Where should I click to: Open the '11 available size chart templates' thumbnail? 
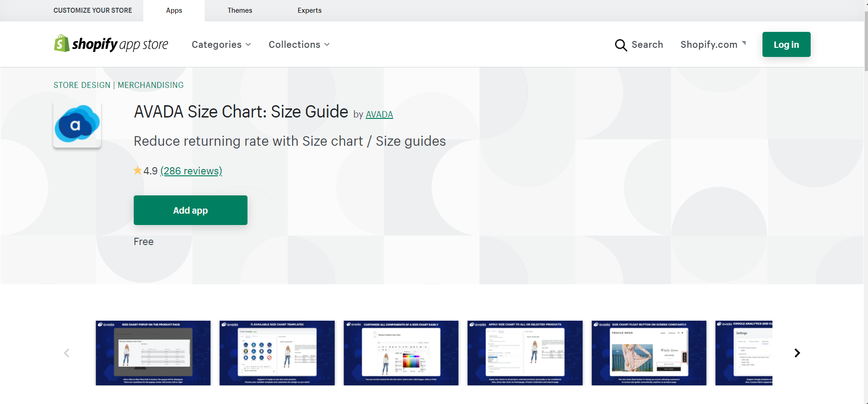pos(277,353)
